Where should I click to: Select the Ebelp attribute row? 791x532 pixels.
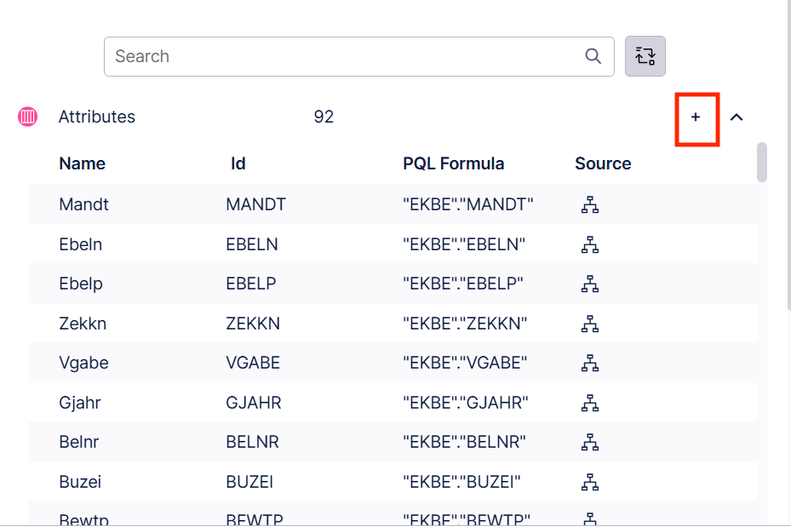pos(81,283)
